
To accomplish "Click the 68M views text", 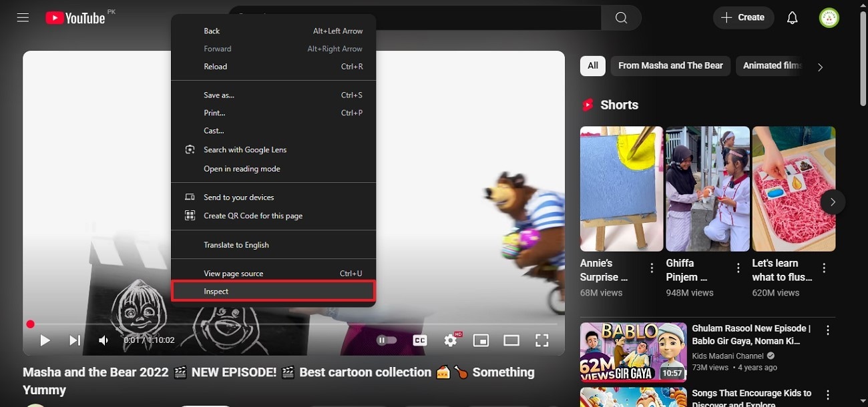I will pos(602,293).
